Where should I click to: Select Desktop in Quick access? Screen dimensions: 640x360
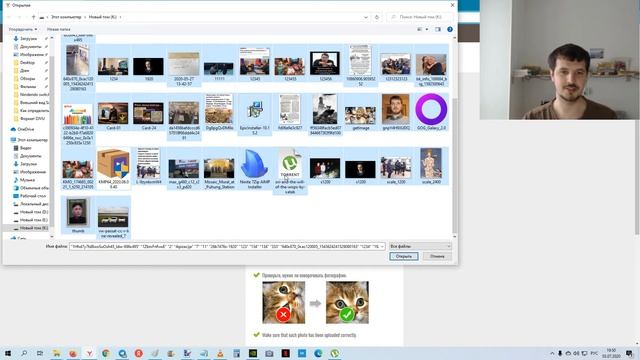tap(28, 62)
